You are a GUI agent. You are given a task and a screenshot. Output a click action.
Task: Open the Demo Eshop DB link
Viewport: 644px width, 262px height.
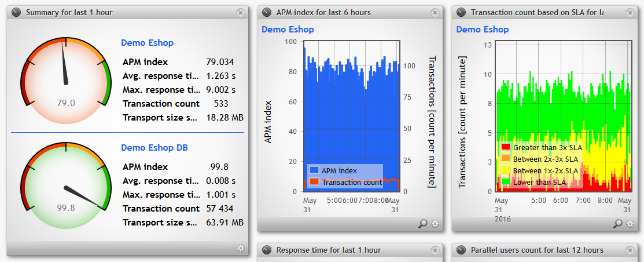click(154, 148)
